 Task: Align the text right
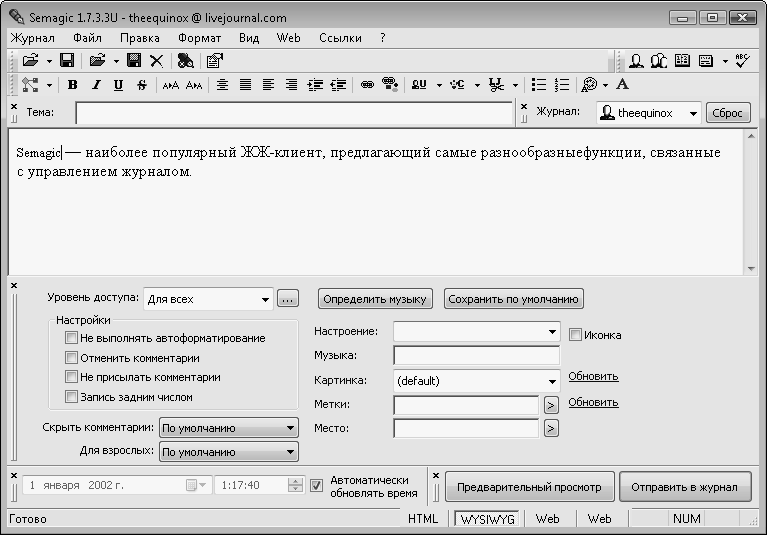click(x=291, y=85)
